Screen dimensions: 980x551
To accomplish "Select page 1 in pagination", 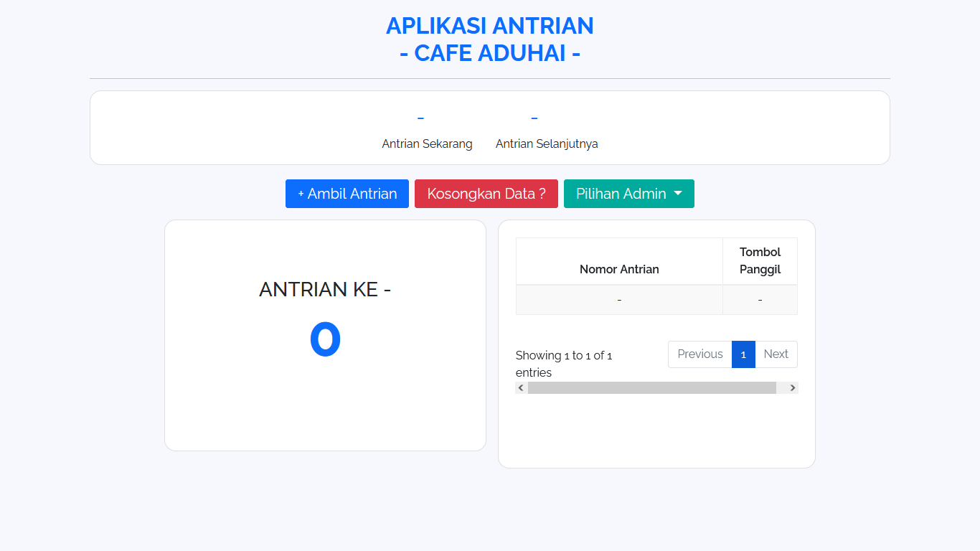I will click(x=743, y=354).
